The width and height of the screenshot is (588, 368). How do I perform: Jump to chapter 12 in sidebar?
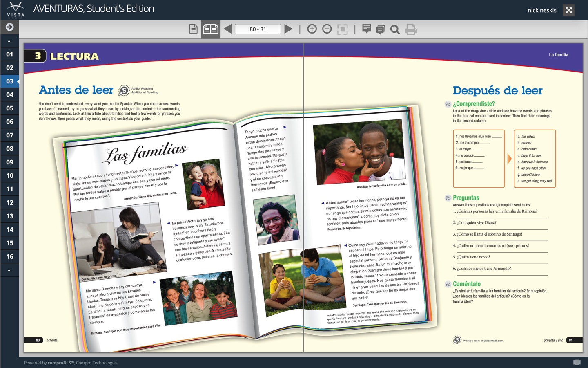(x=10, y=203)
